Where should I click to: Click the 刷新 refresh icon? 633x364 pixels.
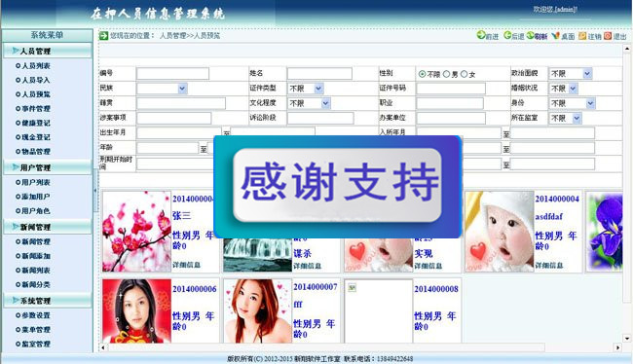(530, 35)
